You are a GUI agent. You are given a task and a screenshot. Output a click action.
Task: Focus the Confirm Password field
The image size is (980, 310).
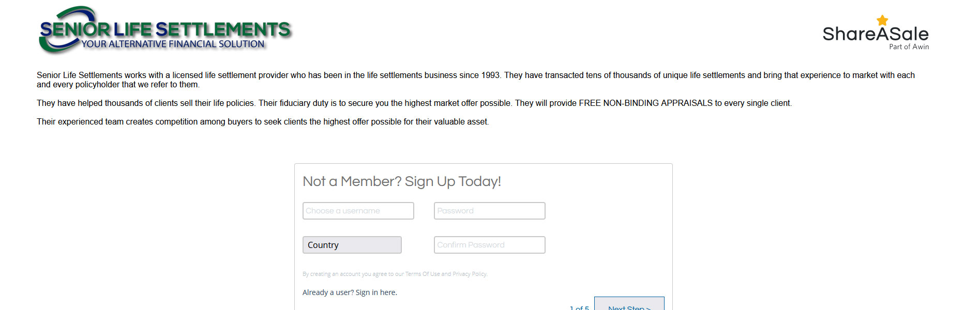pyautogui.click(x=489, y=245)
